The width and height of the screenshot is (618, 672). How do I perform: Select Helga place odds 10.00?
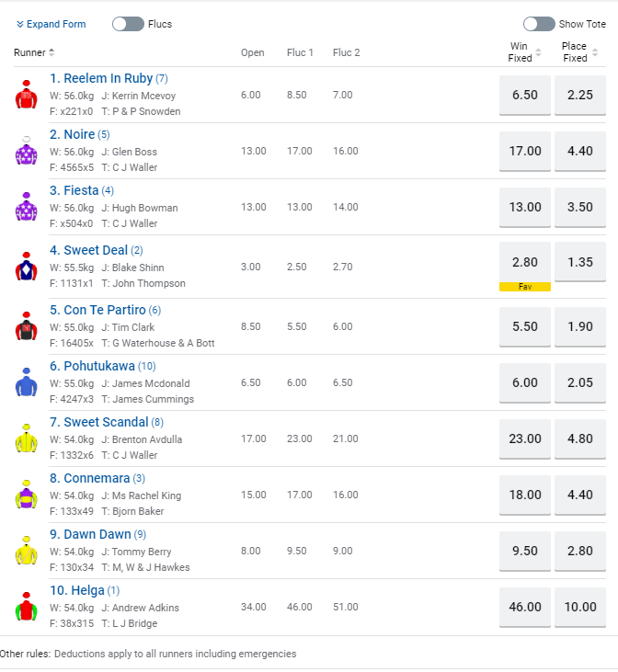580,607
